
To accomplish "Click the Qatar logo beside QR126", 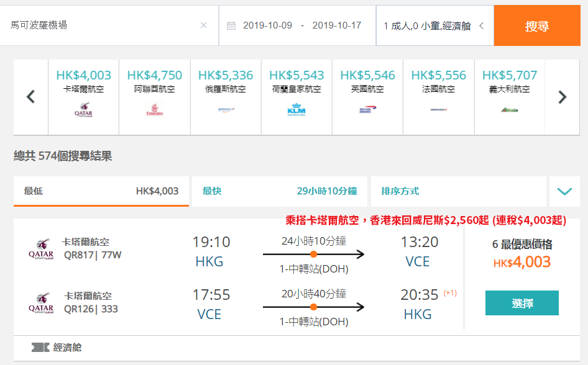I will [x=41, y=303].
